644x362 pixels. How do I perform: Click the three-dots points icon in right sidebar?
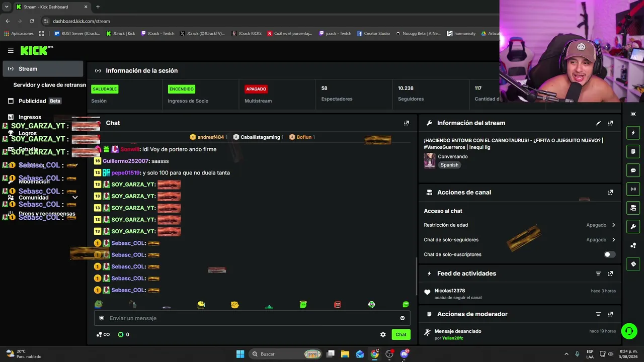(633, 245)
